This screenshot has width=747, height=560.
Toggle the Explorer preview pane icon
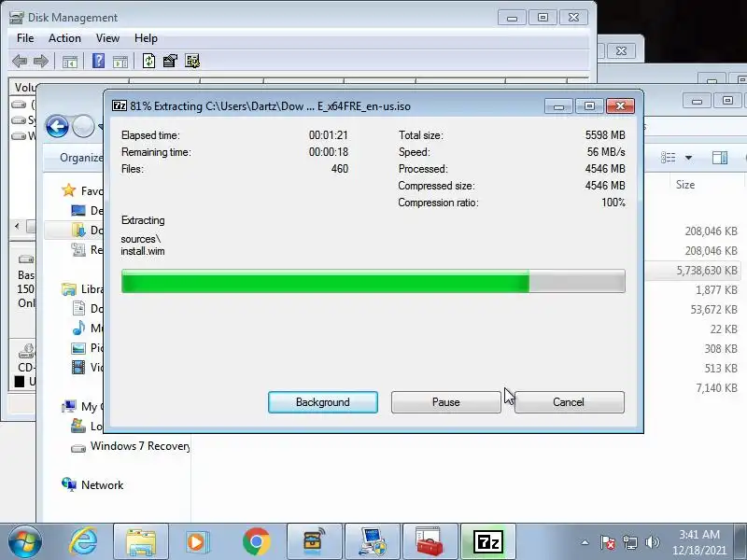pos(720,158)
